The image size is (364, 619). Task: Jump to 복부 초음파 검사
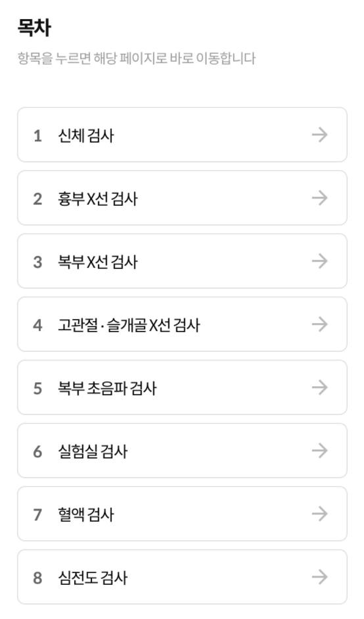[x=182, y=387]
